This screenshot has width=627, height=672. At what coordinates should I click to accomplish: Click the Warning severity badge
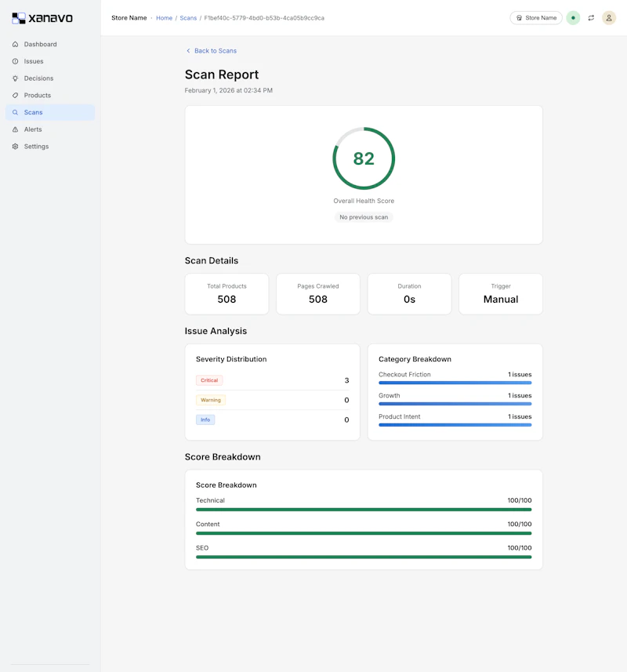(211, 400)
